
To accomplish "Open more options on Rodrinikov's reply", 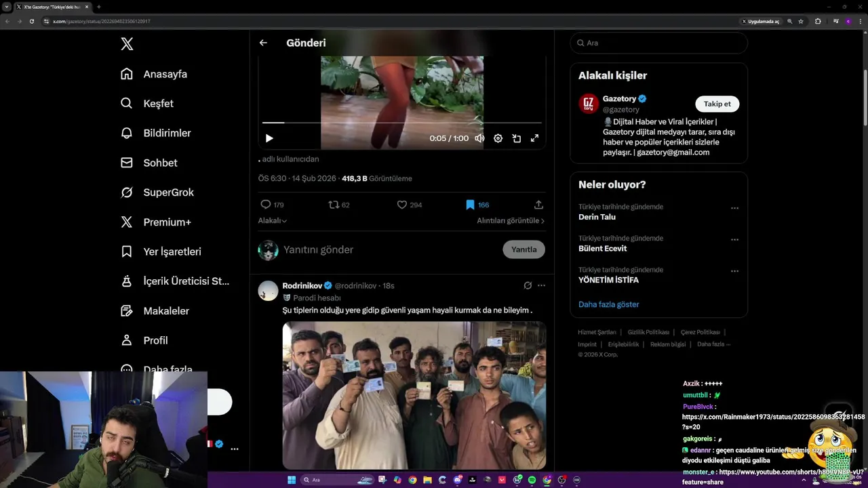I will pyautogui.click(x=541, y=285).
